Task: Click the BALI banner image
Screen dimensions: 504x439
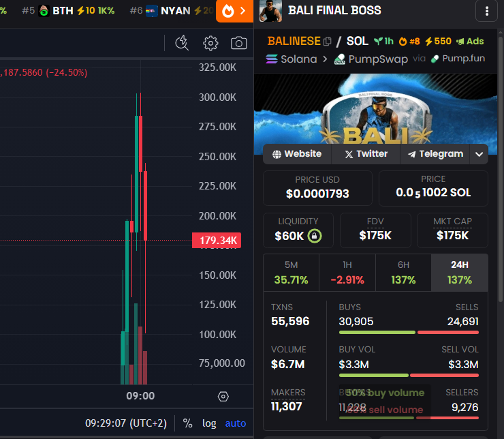Action: pyautogui.click(x=375, y=109)
